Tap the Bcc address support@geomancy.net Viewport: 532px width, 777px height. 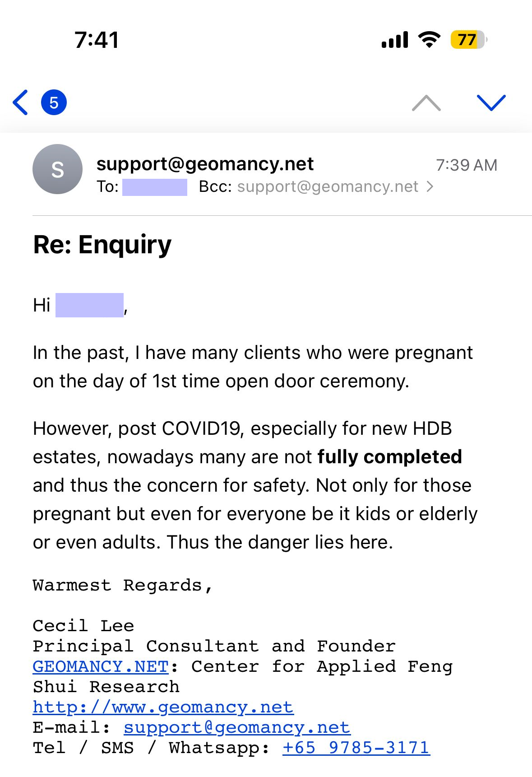click(328, 186)
